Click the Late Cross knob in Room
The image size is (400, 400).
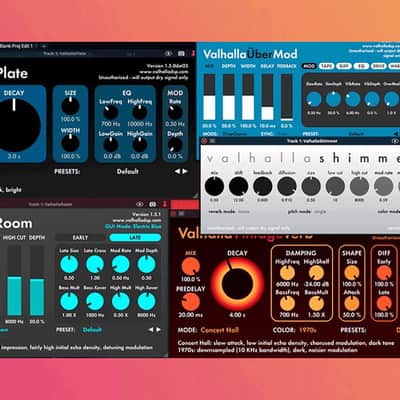pyautogui.click(x=95, y=264)
